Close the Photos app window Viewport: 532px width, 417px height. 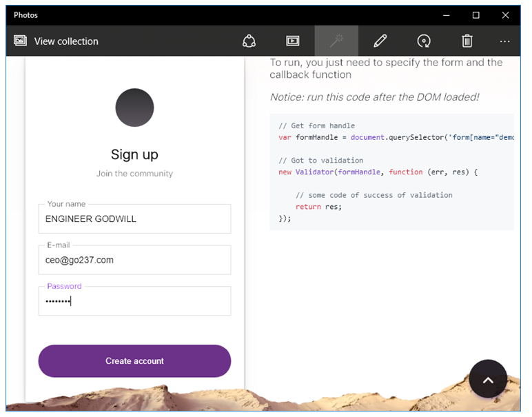(507, 15)
